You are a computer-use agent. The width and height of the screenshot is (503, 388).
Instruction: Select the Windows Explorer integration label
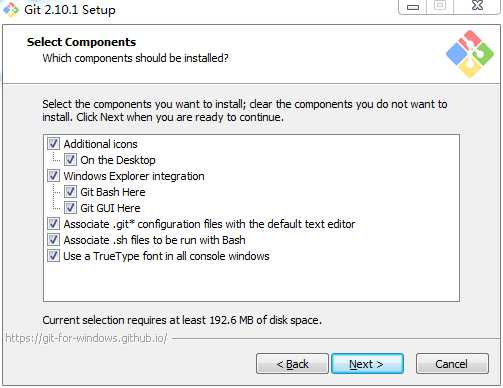pyautogui.click(x=134, y=176)
